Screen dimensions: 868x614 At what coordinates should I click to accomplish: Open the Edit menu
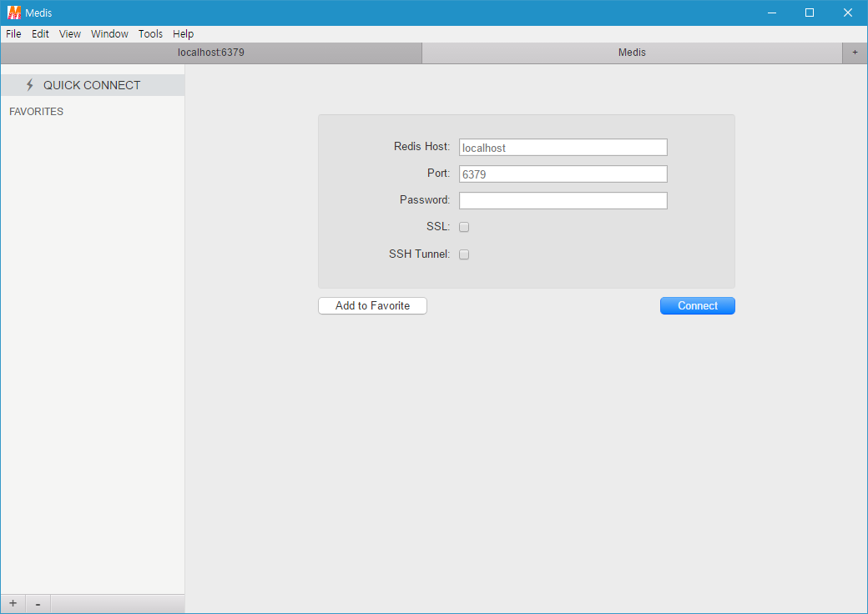pyautogui.click(x=40, y=33)
